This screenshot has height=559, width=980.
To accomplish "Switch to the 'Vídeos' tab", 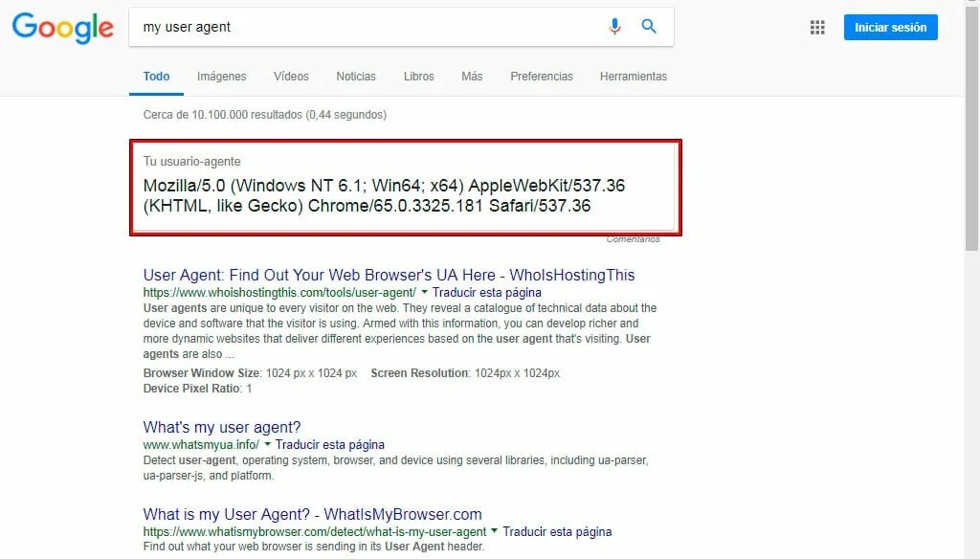I will [x=291, y=77].
